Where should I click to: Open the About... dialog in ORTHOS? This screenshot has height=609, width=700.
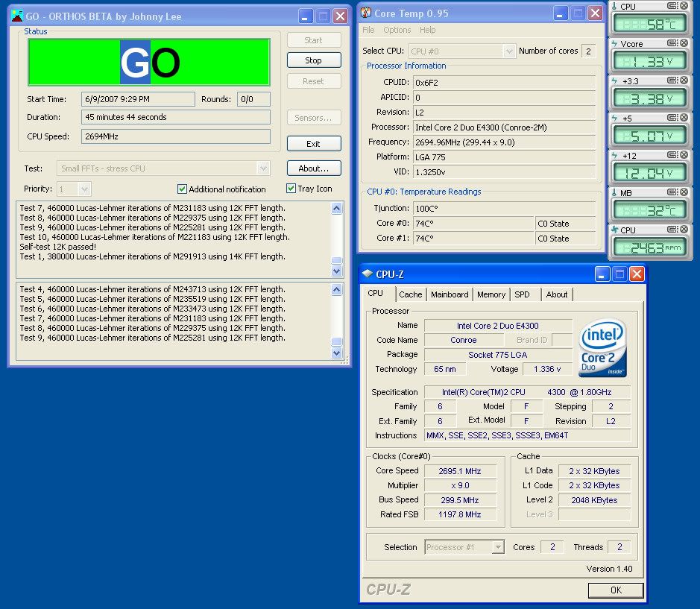pos(314,168)
